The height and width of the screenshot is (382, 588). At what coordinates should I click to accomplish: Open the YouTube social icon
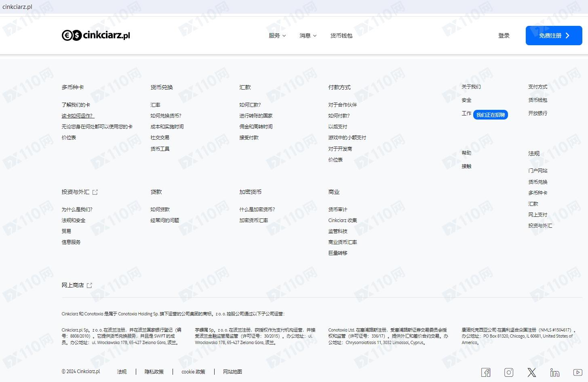577,372
